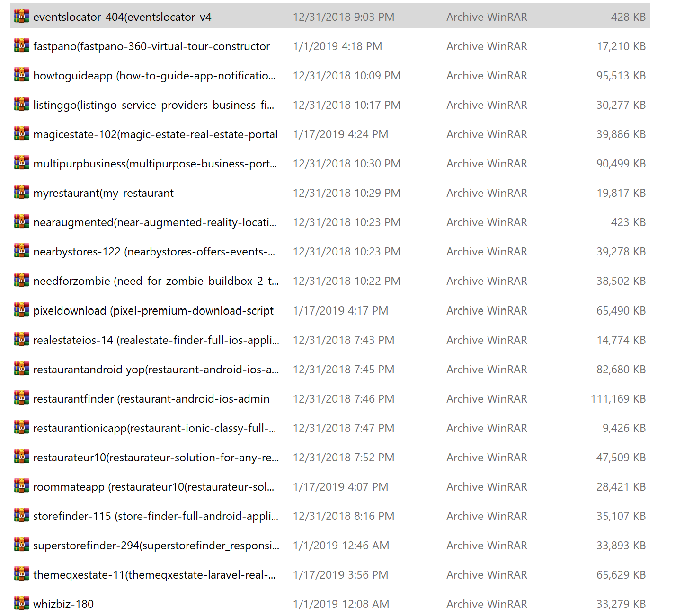Viewport: 675px width, 616px height.
Task: Click the date 1/17/2019 4:24 PM
Action: [x=341, y=134]
